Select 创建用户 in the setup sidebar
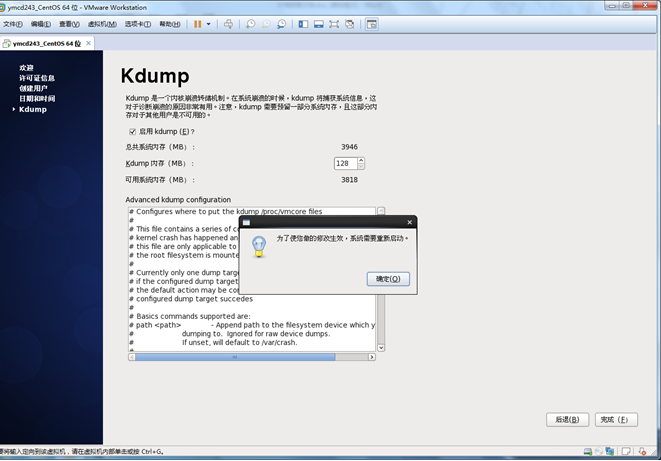This screenshot has width=661, height=461. pyautogui.click(x=33, y=88)
